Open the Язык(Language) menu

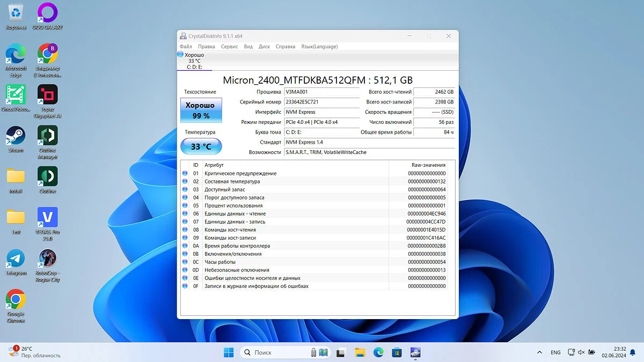point(319,47)
